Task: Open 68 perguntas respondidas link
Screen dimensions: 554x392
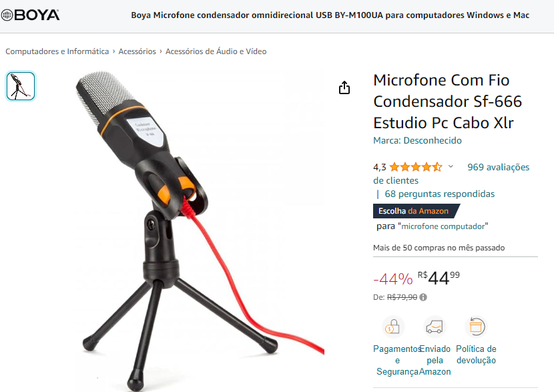Action: (439, 194)
